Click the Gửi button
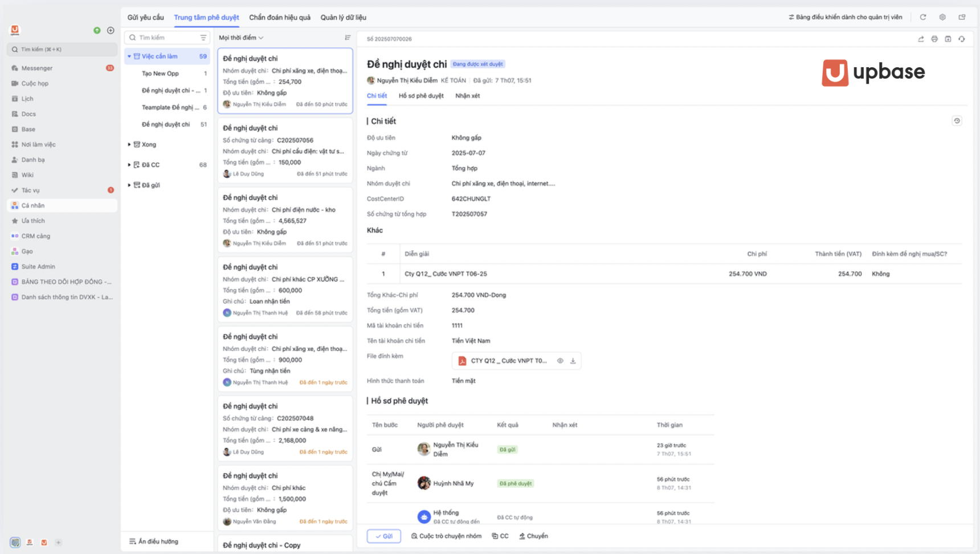This screenshot has height=554, width=980. 384,536
